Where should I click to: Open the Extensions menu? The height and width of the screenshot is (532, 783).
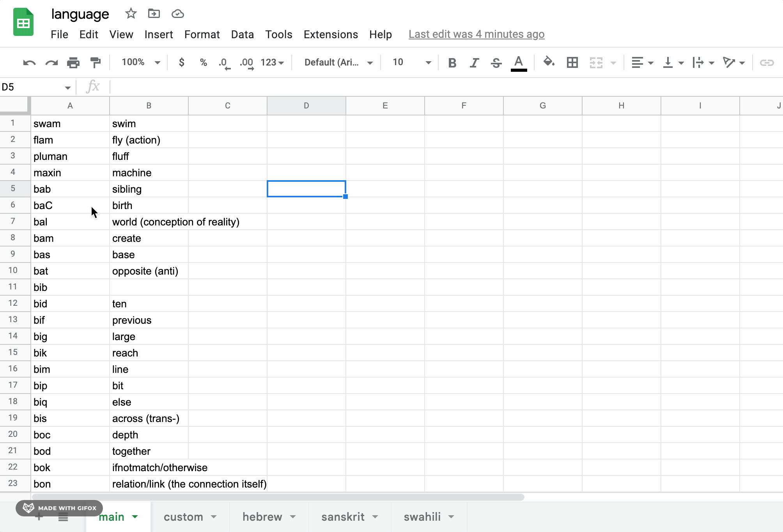[x=330, y=34]
